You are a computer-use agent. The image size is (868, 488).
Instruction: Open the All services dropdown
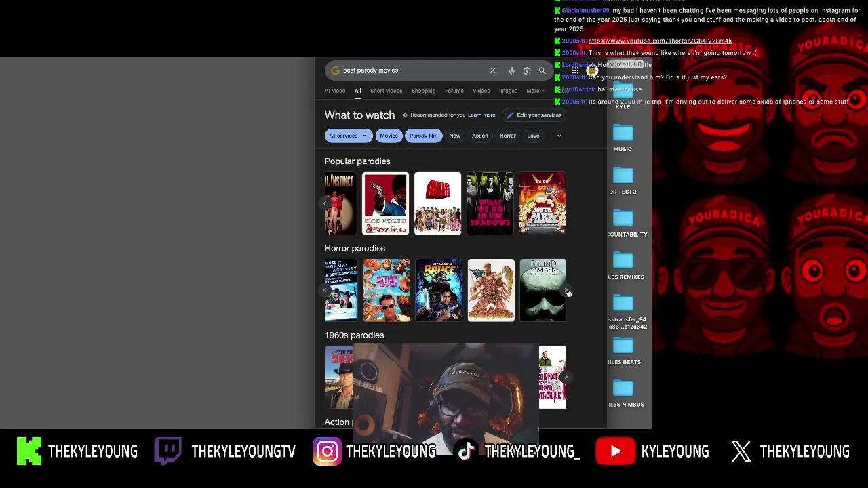(x=348, y=136)
